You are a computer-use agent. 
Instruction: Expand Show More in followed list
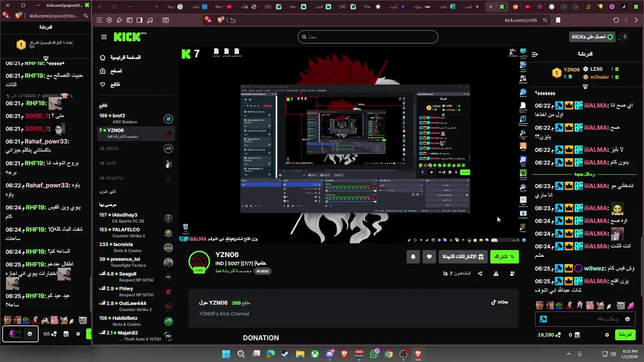(108, 192)
